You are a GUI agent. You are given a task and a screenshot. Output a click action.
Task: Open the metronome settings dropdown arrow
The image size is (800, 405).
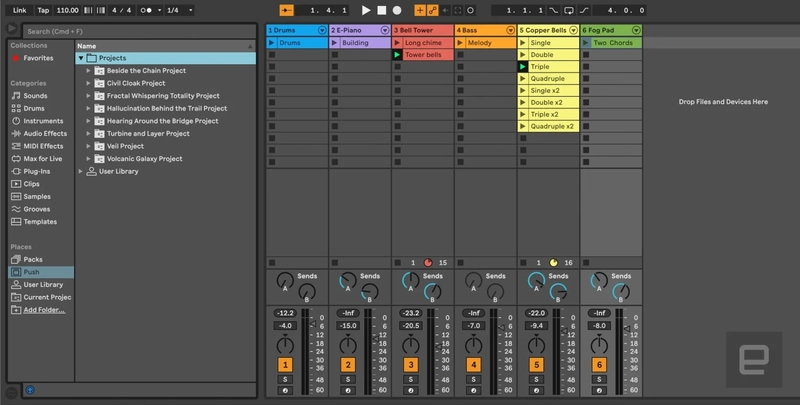coord(159,10)
